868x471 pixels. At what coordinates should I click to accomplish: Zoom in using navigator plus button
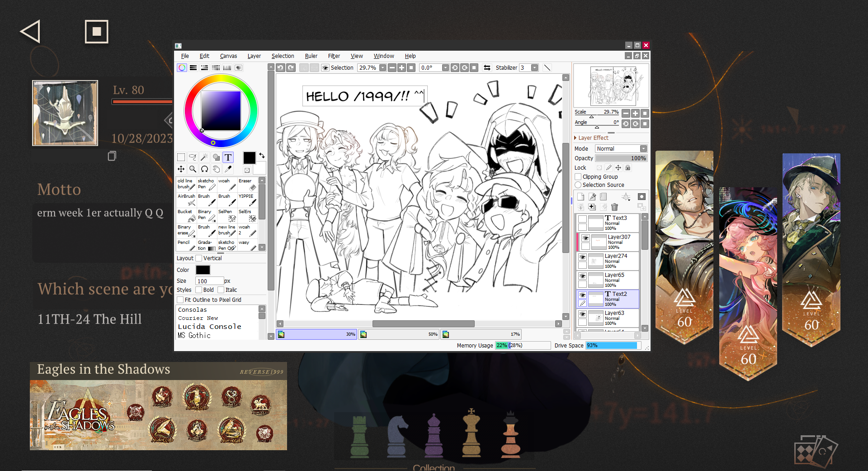[x=635, y=113]
